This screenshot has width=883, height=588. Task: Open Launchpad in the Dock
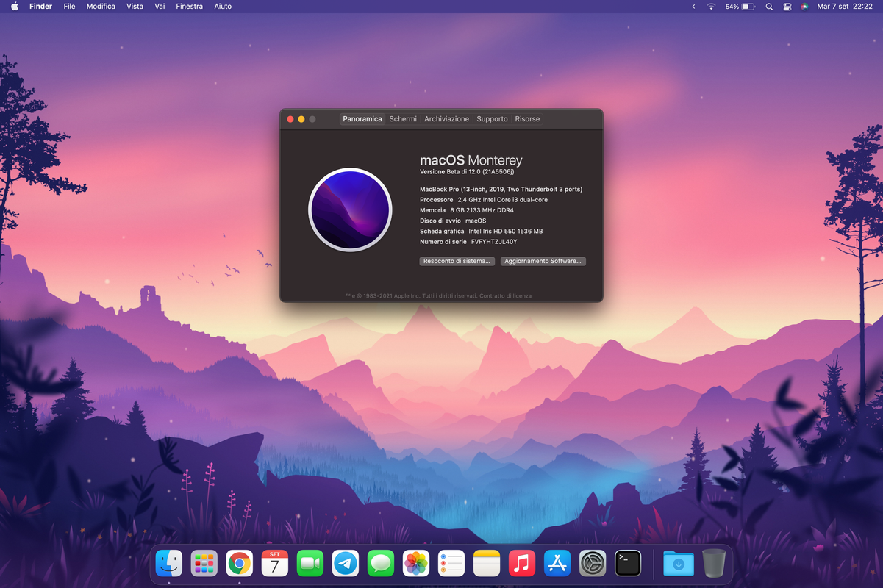204,564
